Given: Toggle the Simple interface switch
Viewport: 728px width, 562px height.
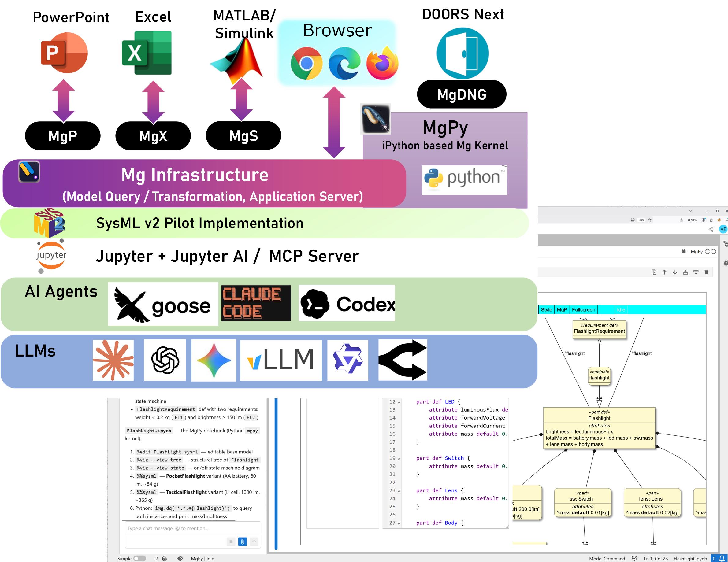Looking at the screenshot, I should (140, 558).
